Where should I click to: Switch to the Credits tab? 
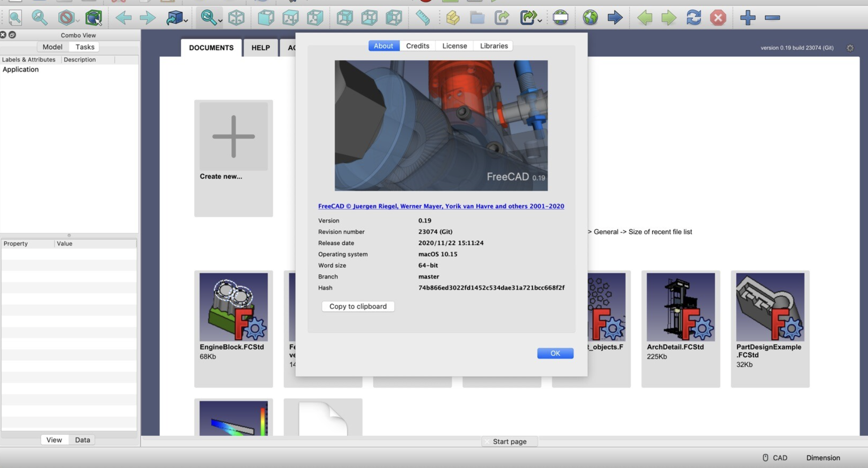click(x=417, y=45)
